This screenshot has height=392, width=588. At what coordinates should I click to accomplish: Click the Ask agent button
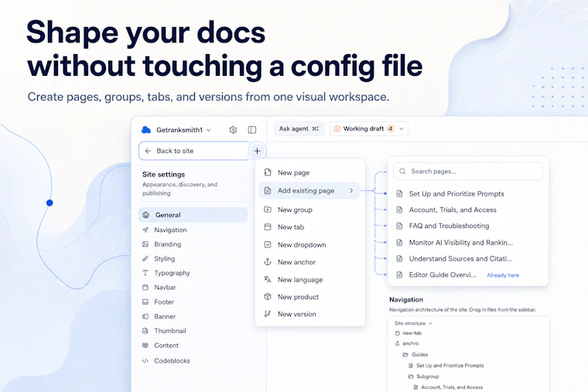[x=299, y=128]
